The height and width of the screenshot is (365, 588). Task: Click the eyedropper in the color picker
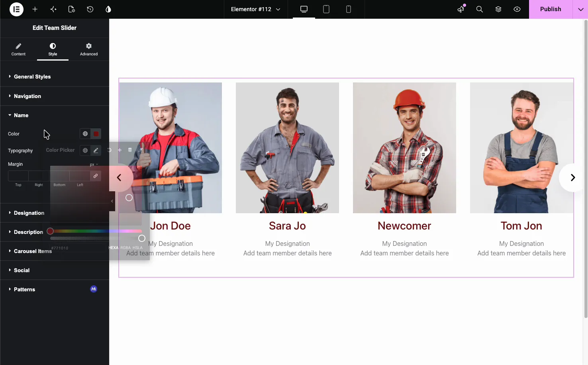point(140,150)
